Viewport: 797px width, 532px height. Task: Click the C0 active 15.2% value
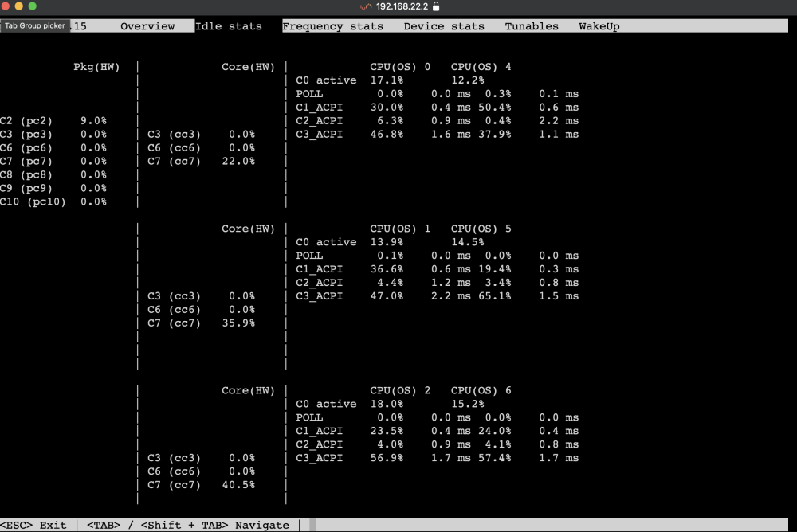468,404
